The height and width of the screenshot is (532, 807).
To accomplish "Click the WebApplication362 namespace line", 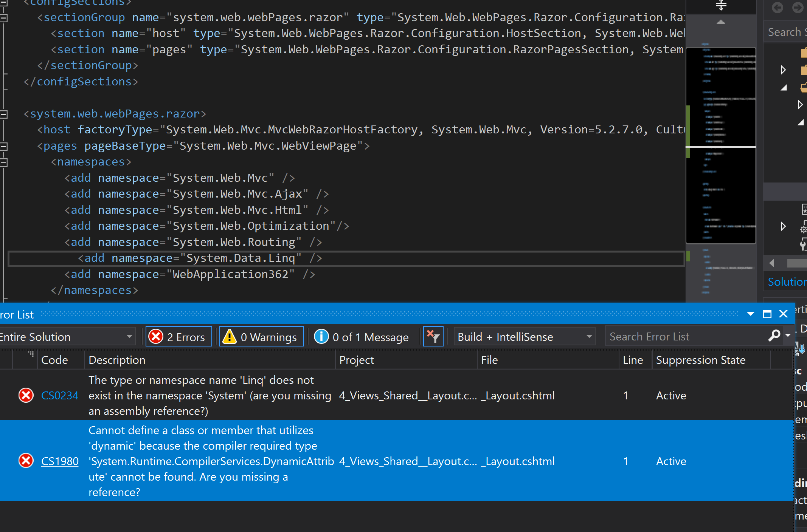I will click(x=189, y=274).
